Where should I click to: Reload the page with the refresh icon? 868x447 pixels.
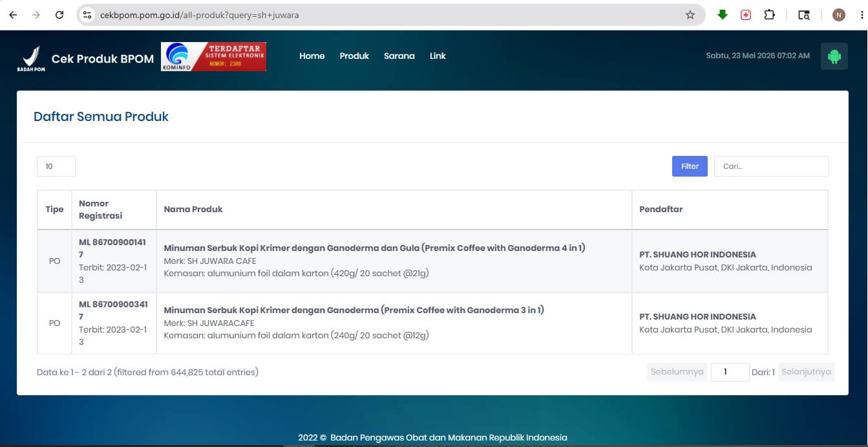pyautogui.click(x=59, y=15)
